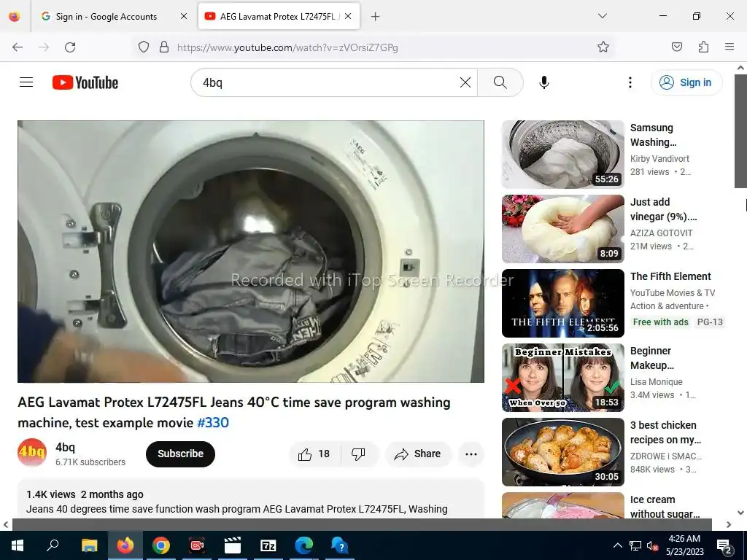Open Windows taskbar search

coord(53,545)
